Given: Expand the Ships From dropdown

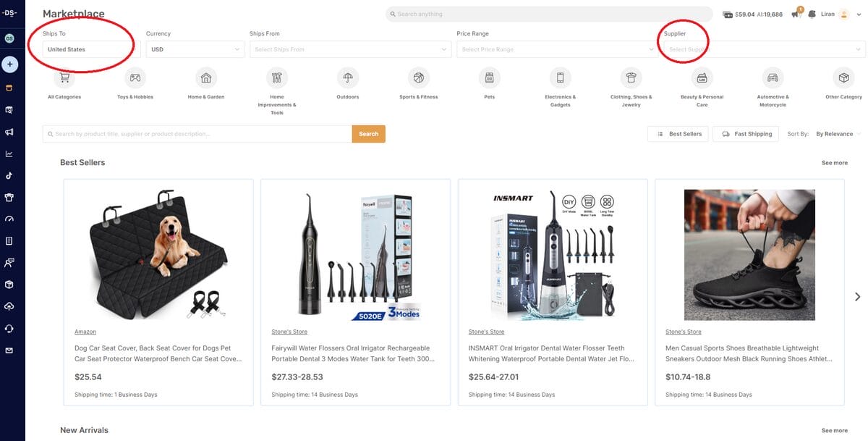Looking at the screenshot, I should [x=350, y=49].
